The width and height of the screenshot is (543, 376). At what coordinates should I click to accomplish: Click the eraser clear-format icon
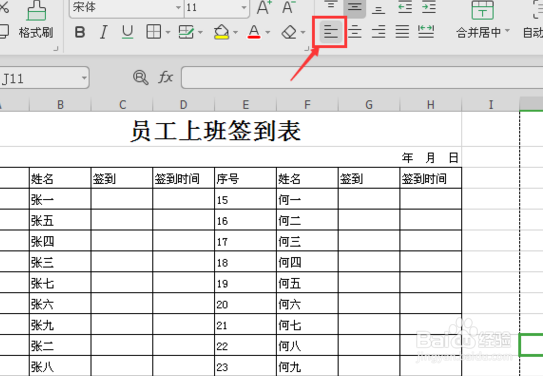289,32
